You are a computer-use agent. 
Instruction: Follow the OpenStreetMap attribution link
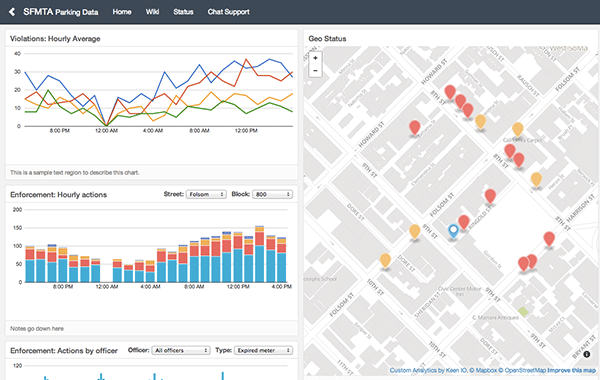point(522,370)
